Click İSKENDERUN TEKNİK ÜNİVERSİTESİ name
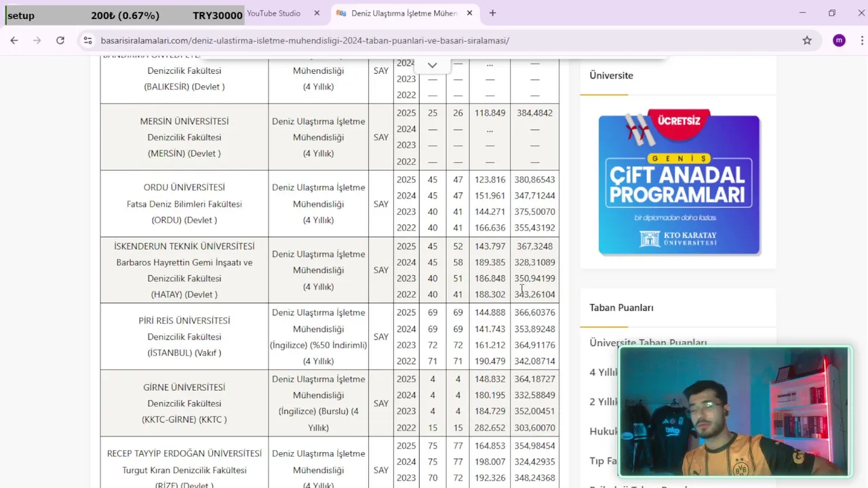The width and height of the screenshot is (868, 488). point(184,246)
